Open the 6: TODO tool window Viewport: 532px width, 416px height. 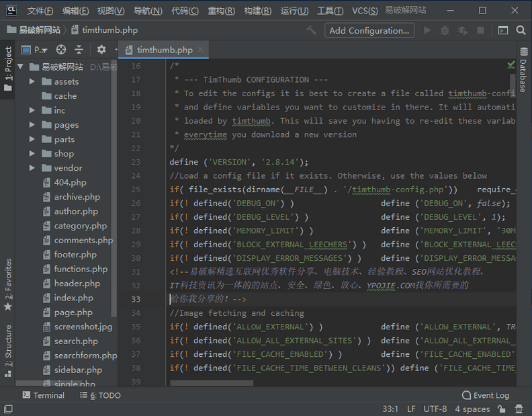(101, 395)
